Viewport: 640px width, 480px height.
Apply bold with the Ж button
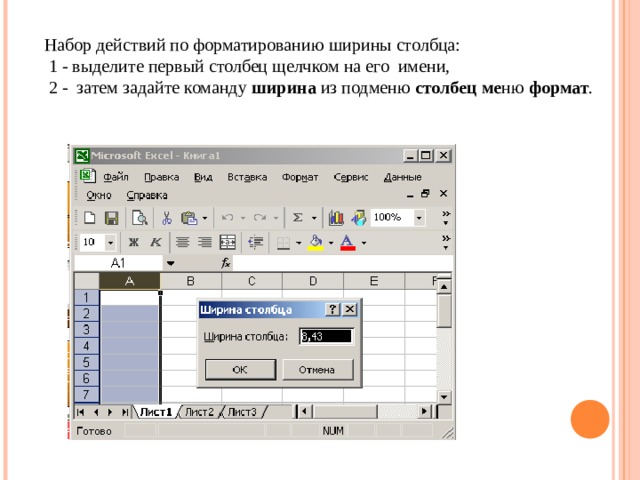[x=133, y=242]
